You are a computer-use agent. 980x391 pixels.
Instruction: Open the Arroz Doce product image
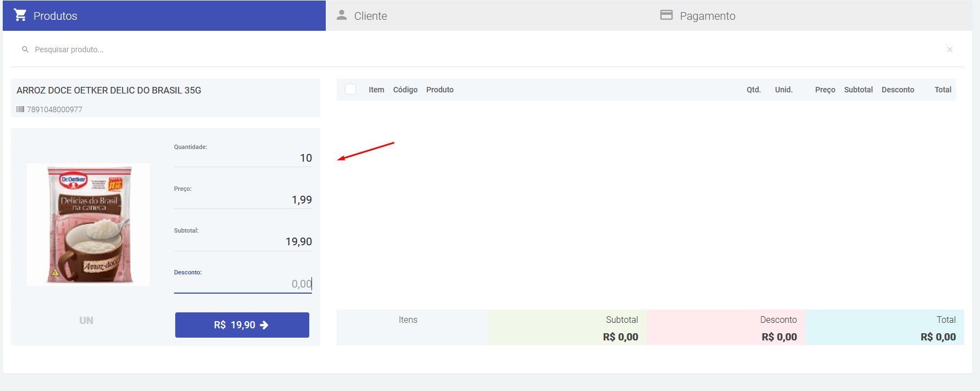point(88,224)
